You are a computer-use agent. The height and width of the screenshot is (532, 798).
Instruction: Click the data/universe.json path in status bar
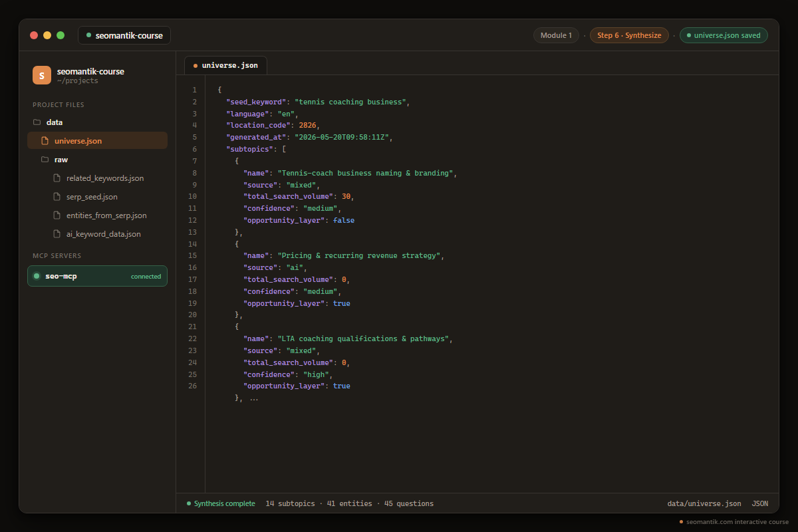click(x=704, y=503)
